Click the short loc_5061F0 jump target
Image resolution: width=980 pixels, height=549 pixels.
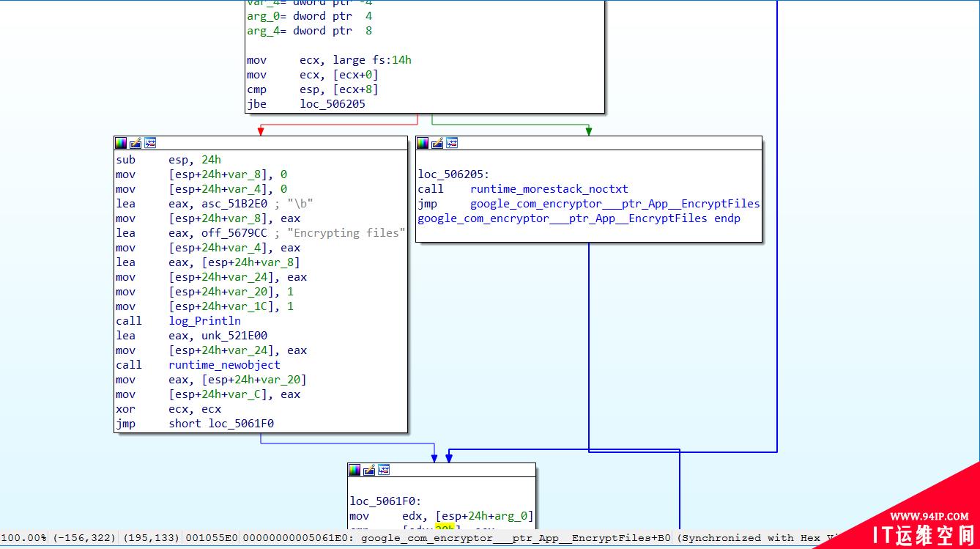click(221, 424)
